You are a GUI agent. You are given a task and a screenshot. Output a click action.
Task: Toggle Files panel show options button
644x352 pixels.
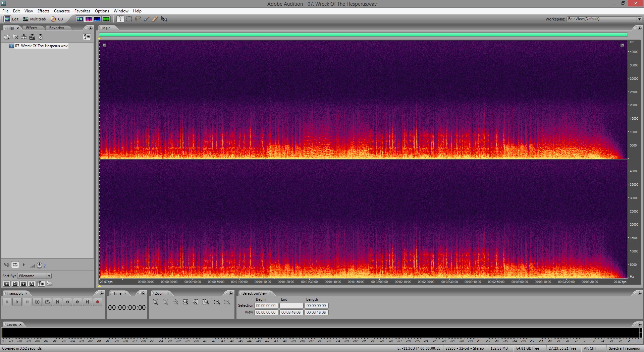point(87,37)
